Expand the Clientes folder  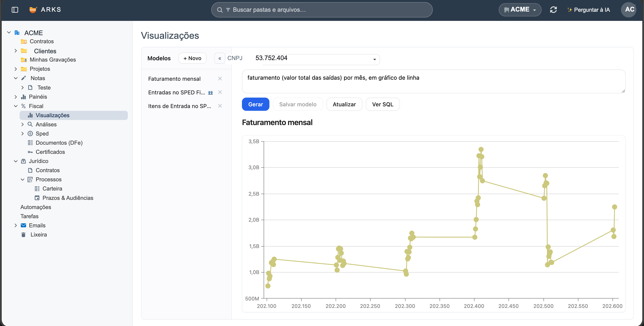pos(16,51)
